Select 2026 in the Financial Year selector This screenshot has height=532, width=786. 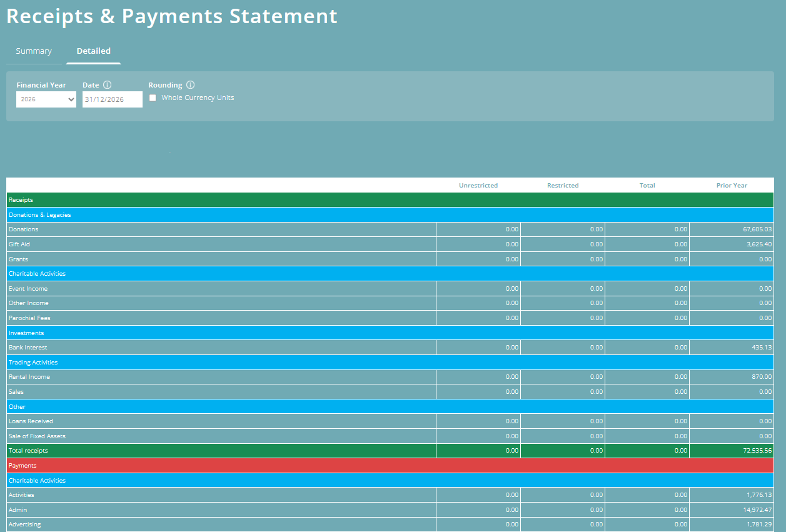click(46, 99)
